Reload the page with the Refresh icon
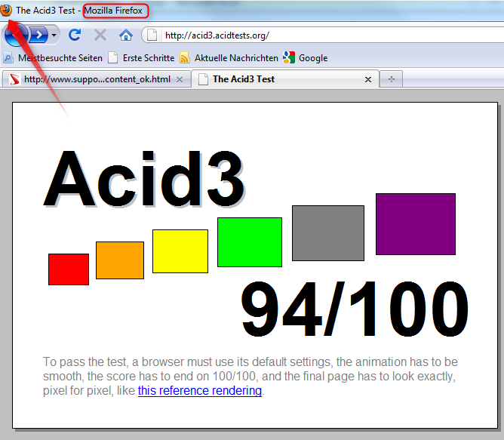 click(75, 35)
